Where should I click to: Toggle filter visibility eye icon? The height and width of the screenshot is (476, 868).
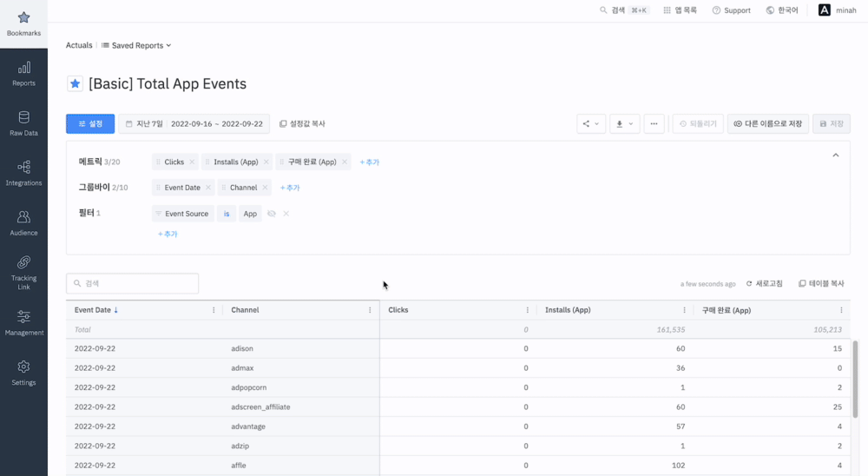[x=271, y=214]
